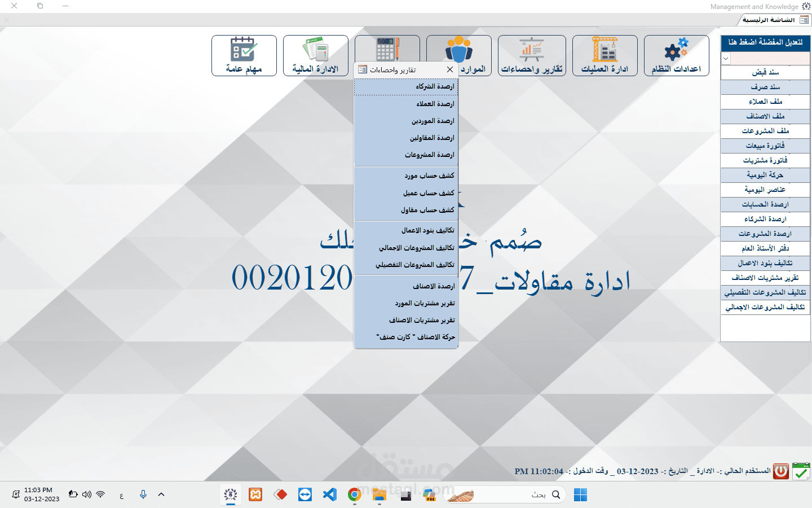Expand the favorites dropdown arrow
This screenshot has height=508, width=812.
(x=726, y=59)
